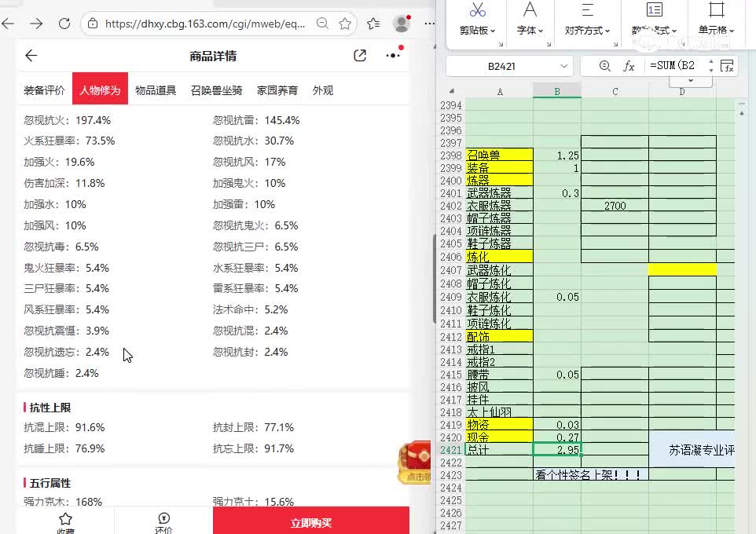Click the fx insert function icon
Viewport: 756px width, 534px height.
[x=629, y=66]
